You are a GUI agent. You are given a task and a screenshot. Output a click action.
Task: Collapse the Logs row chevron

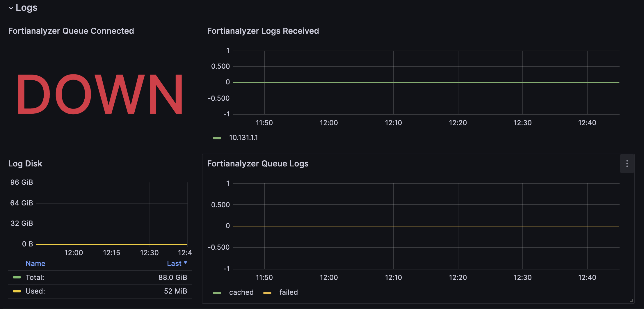click(x=11, y=8)
